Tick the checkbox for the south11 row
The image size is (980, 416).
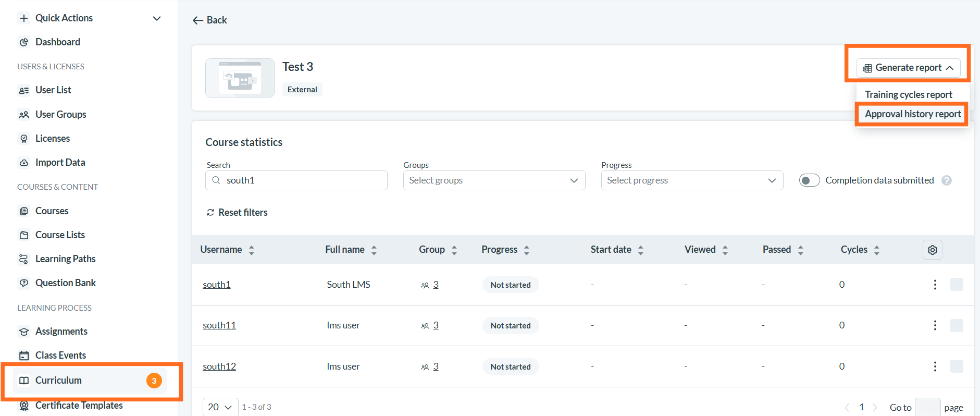(957, 325)
